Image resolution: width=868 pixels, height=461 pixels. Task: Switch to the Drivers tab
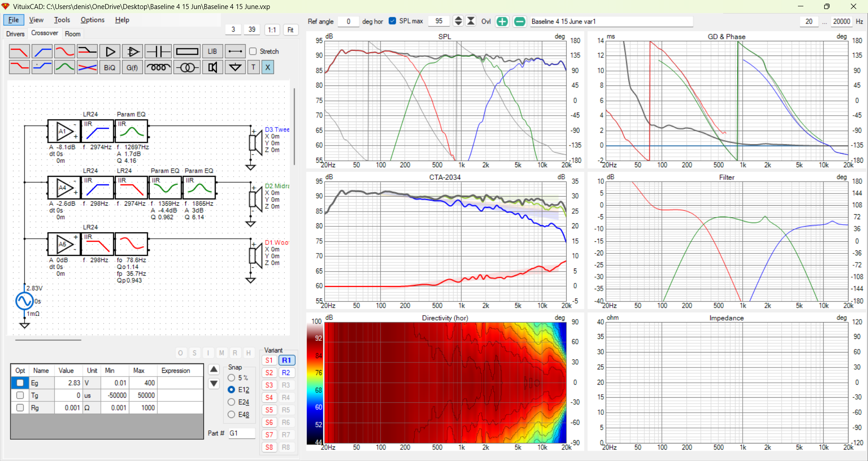point(15,34)
